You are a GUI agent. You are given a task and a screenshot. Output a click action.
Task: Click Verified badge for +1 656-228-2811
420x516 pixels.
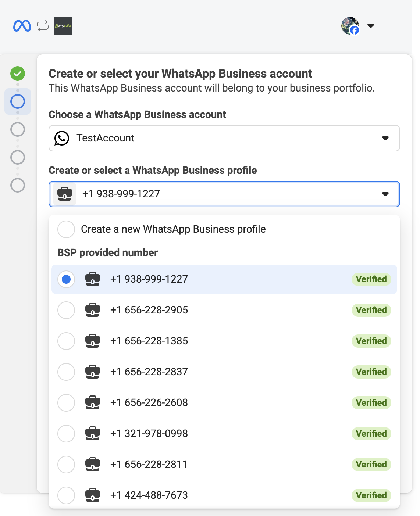pos(371,465)
